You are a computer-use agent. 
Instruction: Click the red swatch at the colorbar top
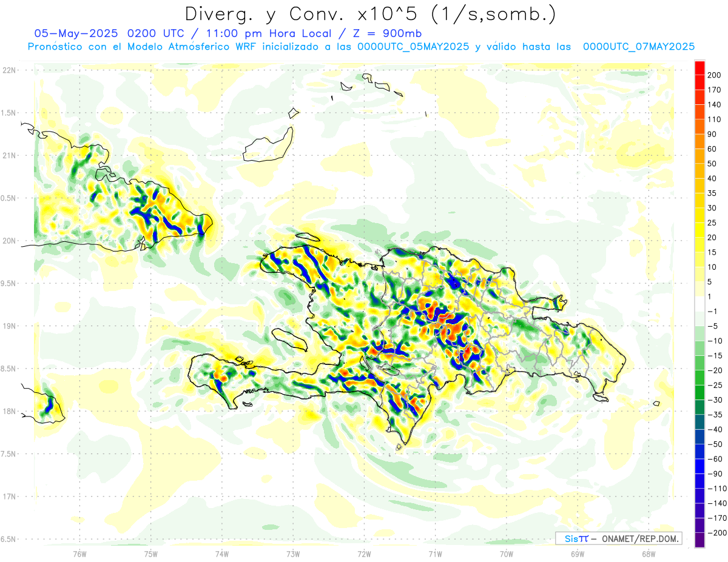(700, 67)
